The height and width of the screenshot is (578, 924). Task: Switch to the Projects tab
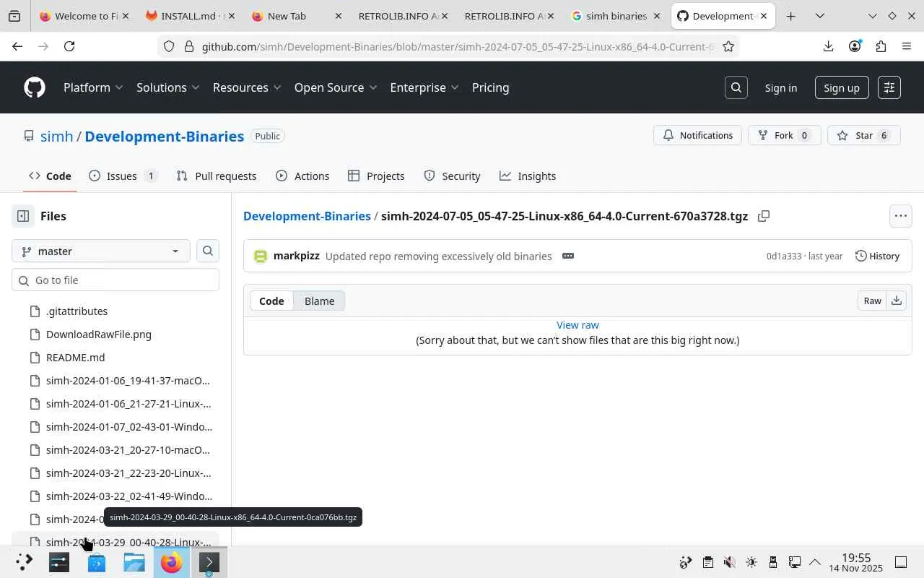pos(376,176)
